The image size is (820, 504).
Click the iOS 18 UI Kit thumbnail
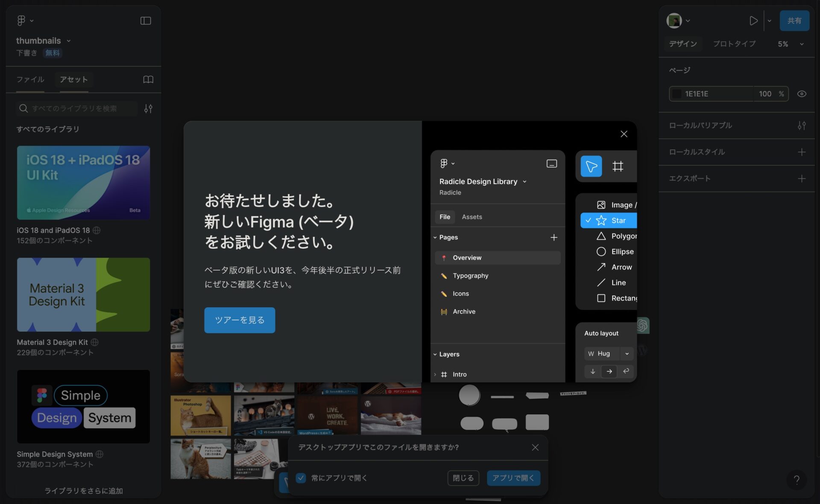[83, 182]
